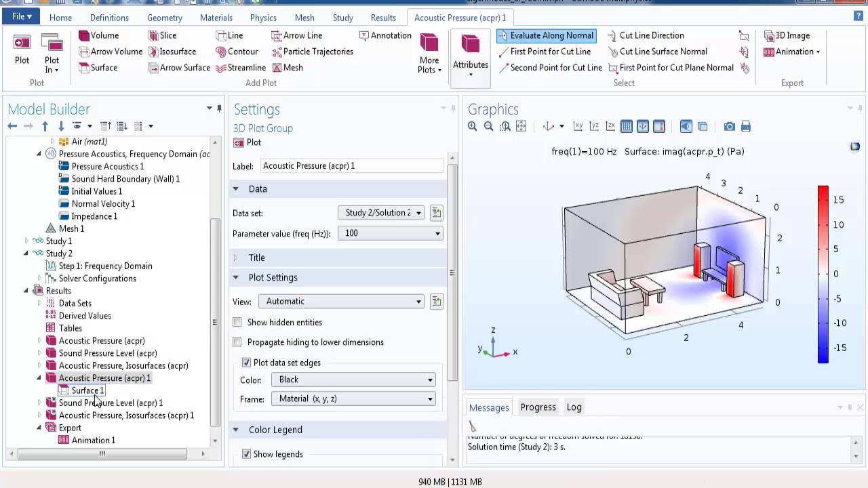Click the 3D Image export icon

coord(787,35)
